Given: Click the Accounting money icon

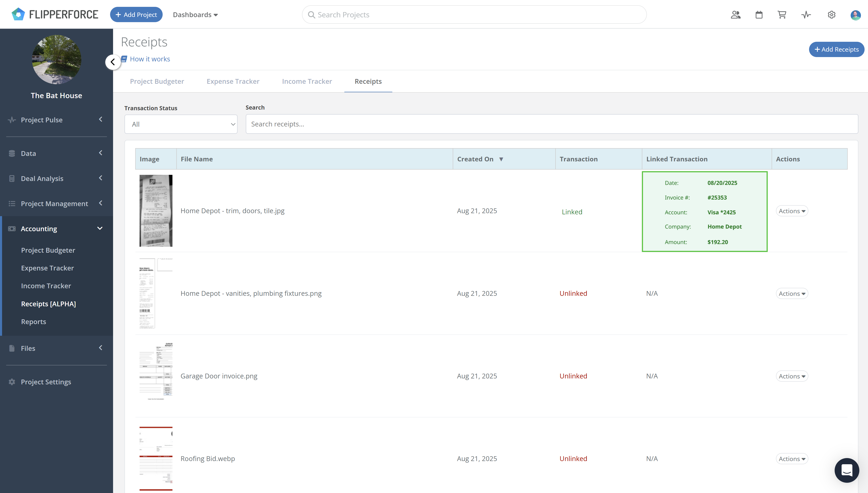Looking at the screenshot, I should tap(12, 228).
